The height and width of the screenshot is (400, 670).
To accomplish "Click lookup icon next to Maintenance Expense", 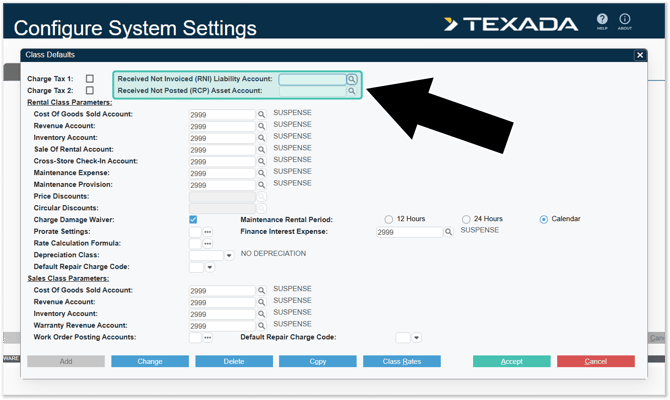I will click(262, 173).
